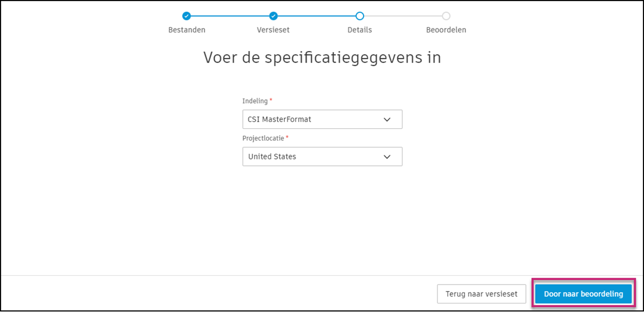Click the Bestanden completed checkmark icon
The width and height of the screenshot is (644, 312).
[187, 16]
